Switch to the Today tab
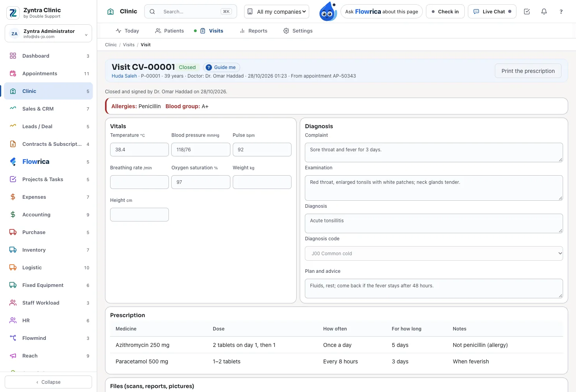Image resolution: width=576 pixels, height=392 pixels. [x=127, y=31]
